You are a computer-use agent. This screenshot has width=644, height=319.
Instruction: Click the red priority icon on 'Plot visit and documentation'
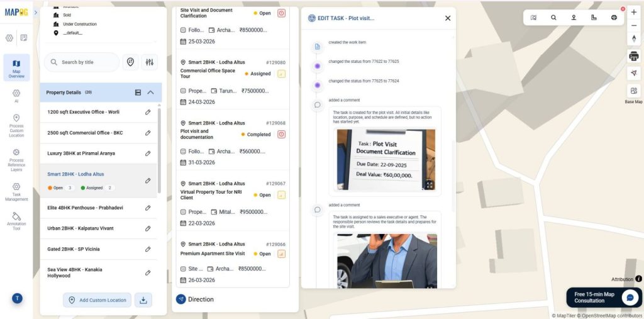click(x=281, y=134)
